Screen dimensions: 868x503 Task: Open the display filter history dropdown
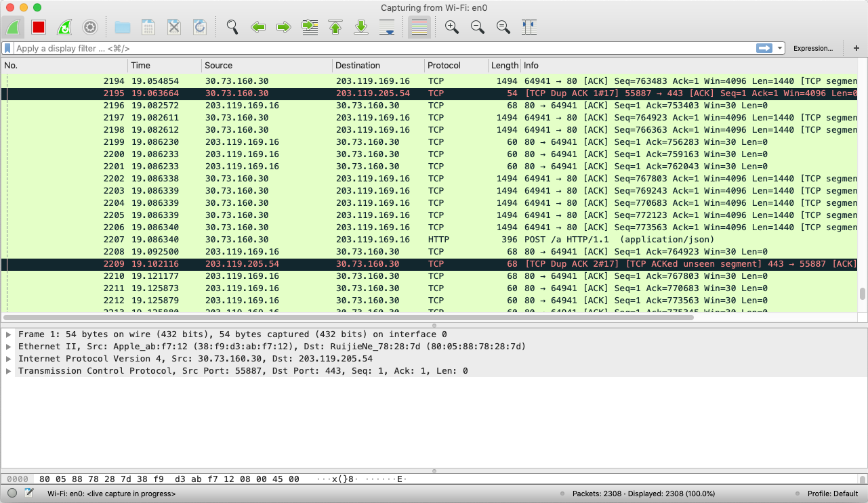coord(781,48)
